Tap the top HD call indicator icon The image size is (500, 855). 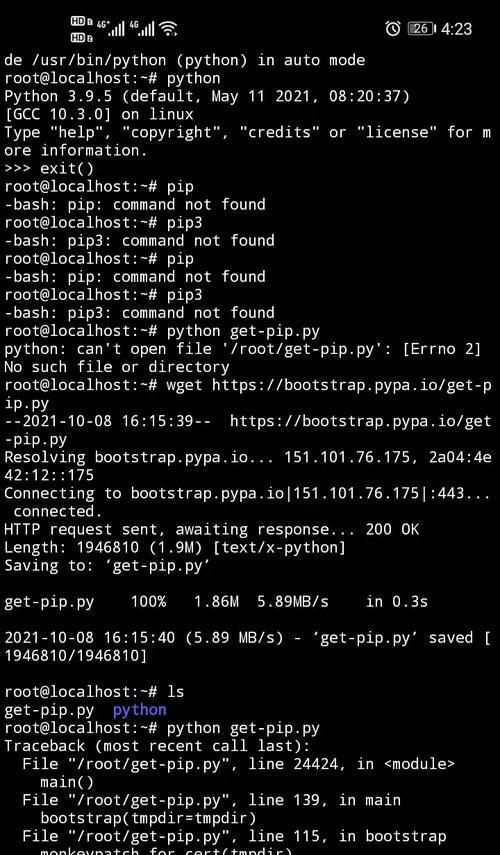pos(82,22)
